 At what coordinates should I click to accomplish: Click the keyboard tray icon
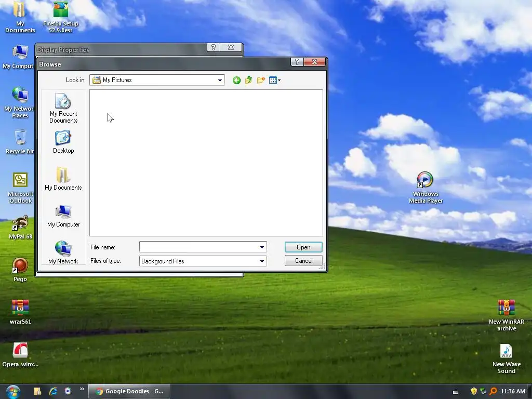(x=455, y=392)
